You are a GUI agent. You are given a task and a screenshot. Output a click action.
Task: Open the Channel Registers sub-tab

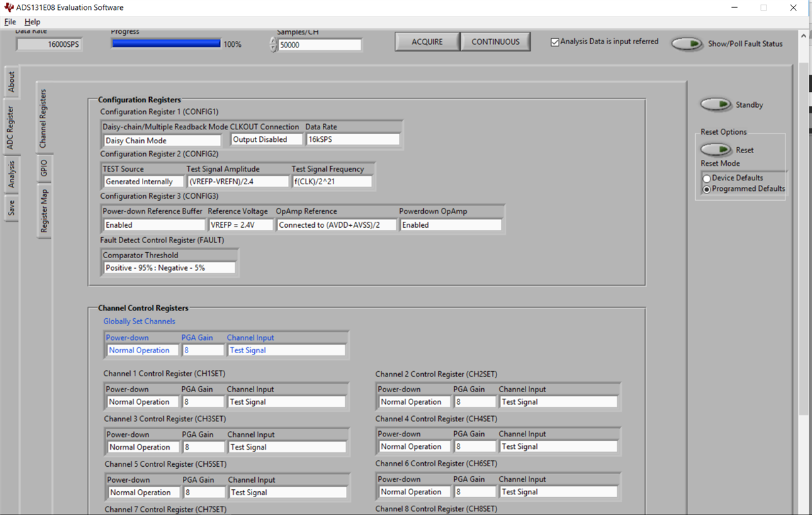pos(43,119)
